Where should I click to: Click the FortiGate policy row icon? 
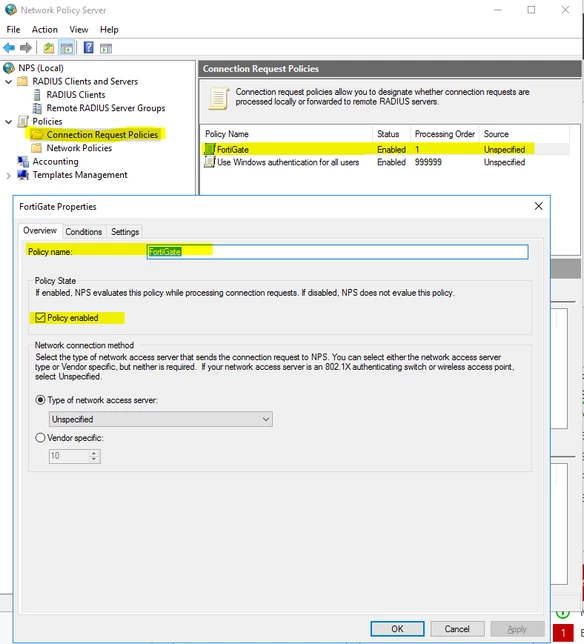click(x=209, y=149)
